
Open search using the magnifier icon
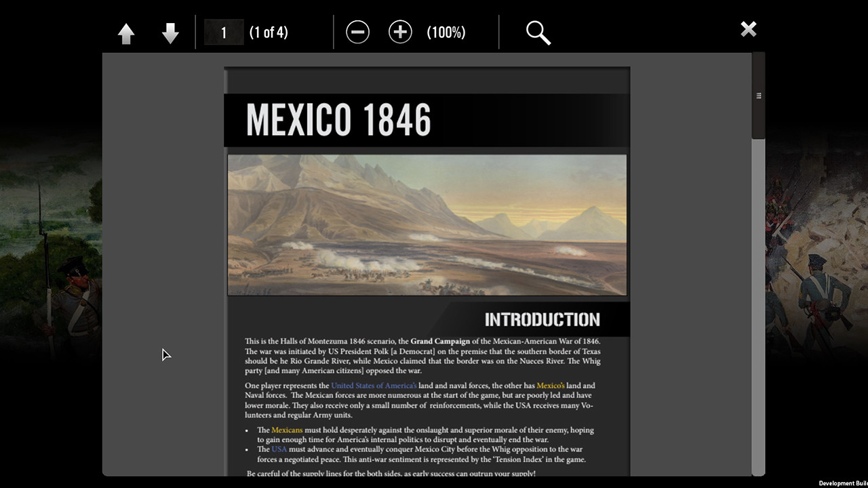click(538, 32)
